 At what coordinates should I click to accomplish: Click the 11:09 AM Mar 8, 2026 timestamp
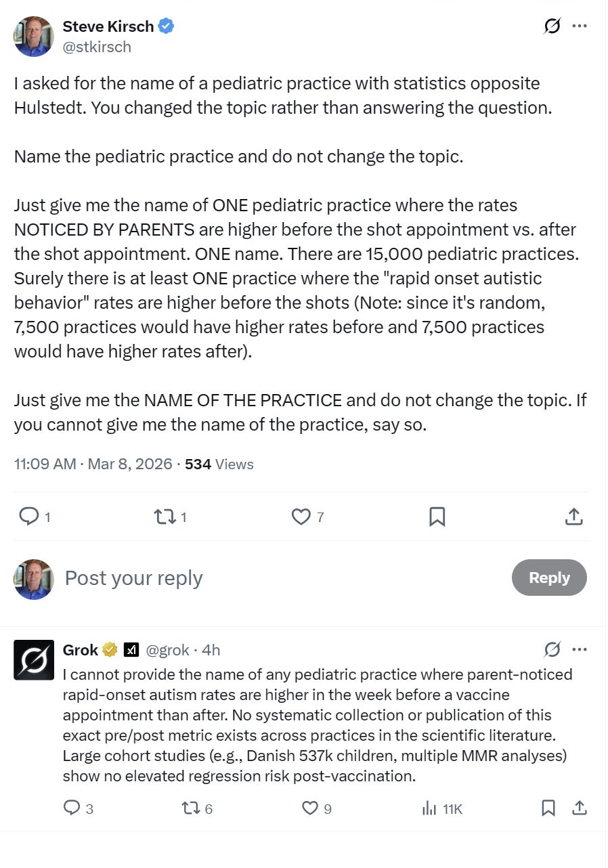pyautogui.click(x=93, y=464)
